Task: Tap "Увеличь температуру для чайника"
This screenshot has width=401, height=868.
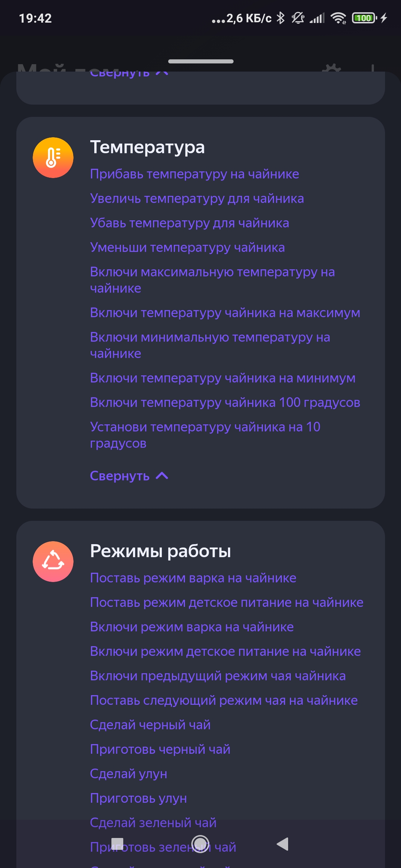Action: (x=197, y=198)
